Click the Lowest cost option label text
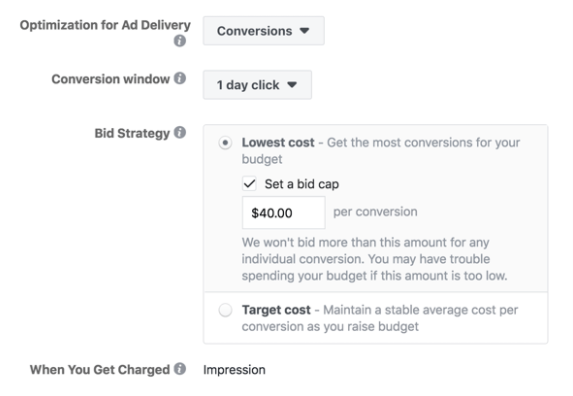Viewport: 573px width, 396px height. 278,142
